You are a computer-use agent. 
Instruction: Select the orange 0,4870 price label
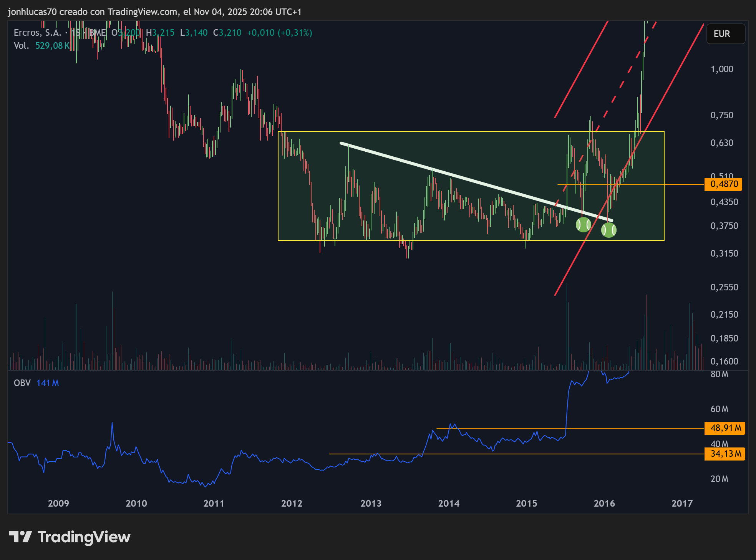point(723,184)
